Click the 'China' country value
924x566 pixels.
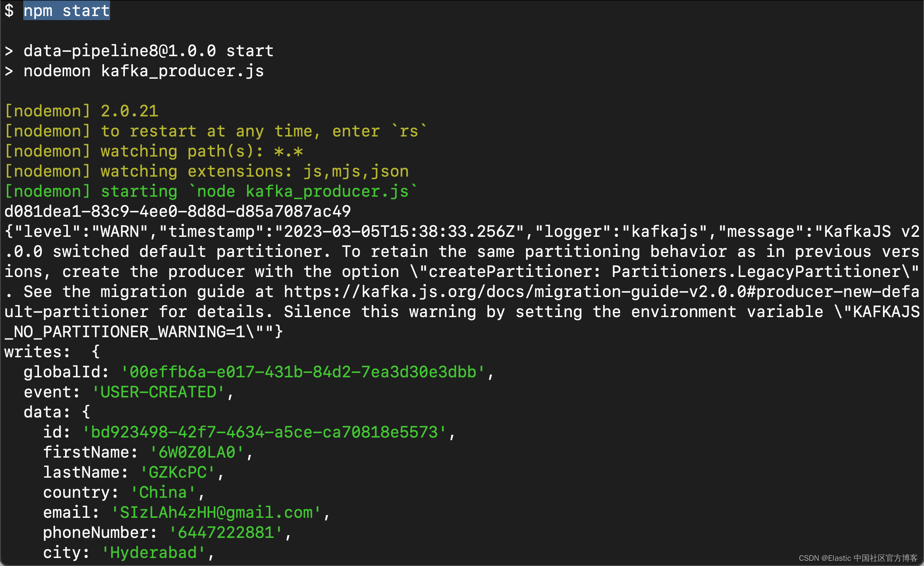click(x=163, y=493)
